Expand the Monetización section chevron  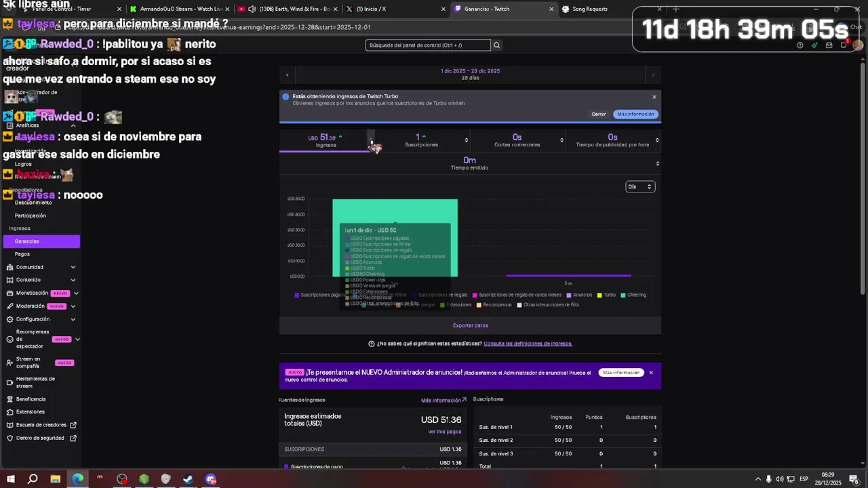coord(76,293)
